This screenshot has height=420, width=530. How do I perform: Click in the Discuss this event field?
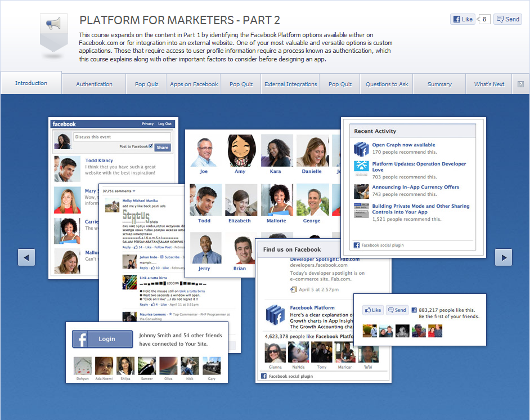[122, 137]
